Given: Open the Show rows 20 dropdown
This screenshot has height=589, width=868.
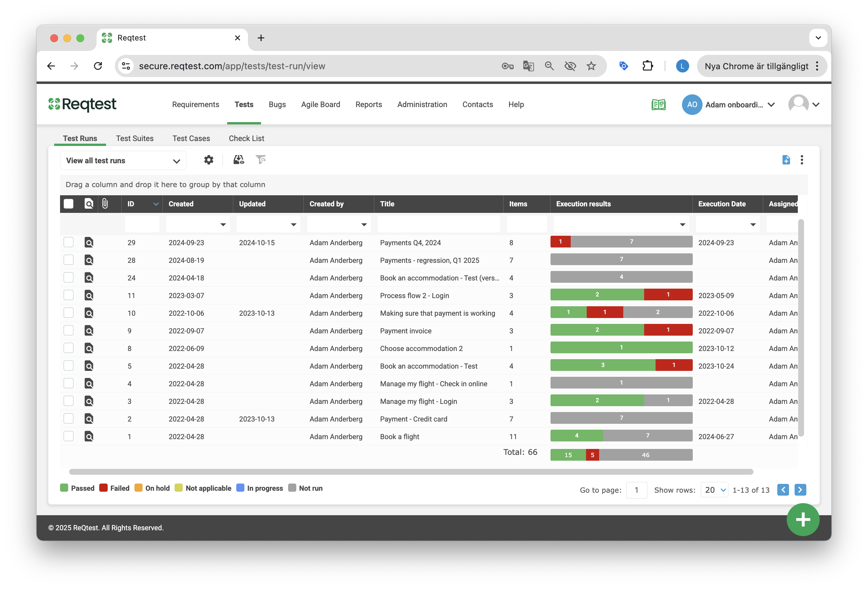Looking at the screenshot, I should [x=714, y=490].
